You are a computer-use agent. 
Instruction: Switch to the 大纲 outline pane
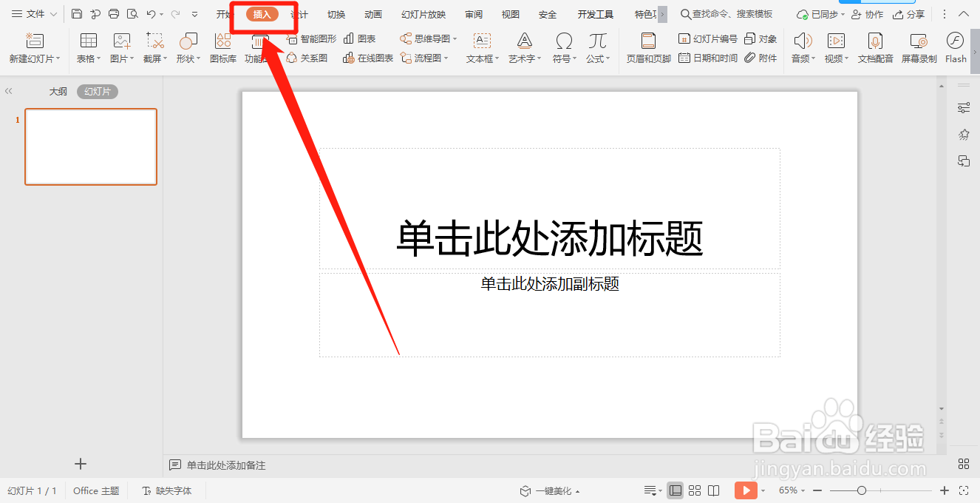[58, 91]
